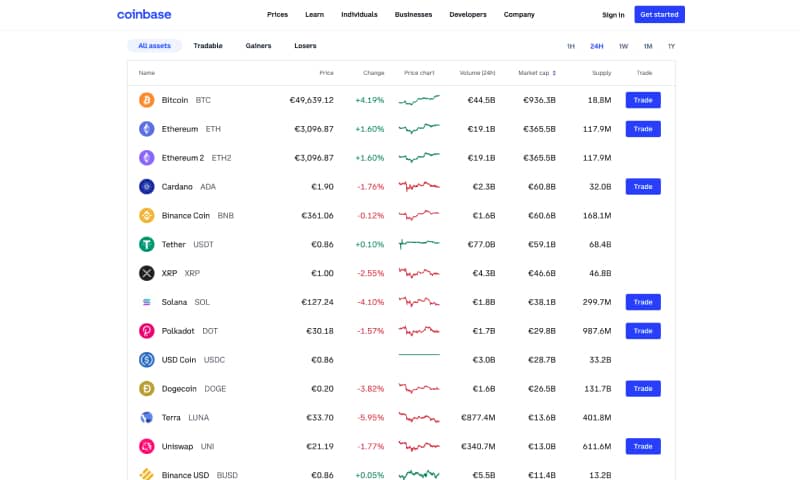The image size is (800, 480).
Task: Switch to the Tradable filter
Action: [208, 45]
